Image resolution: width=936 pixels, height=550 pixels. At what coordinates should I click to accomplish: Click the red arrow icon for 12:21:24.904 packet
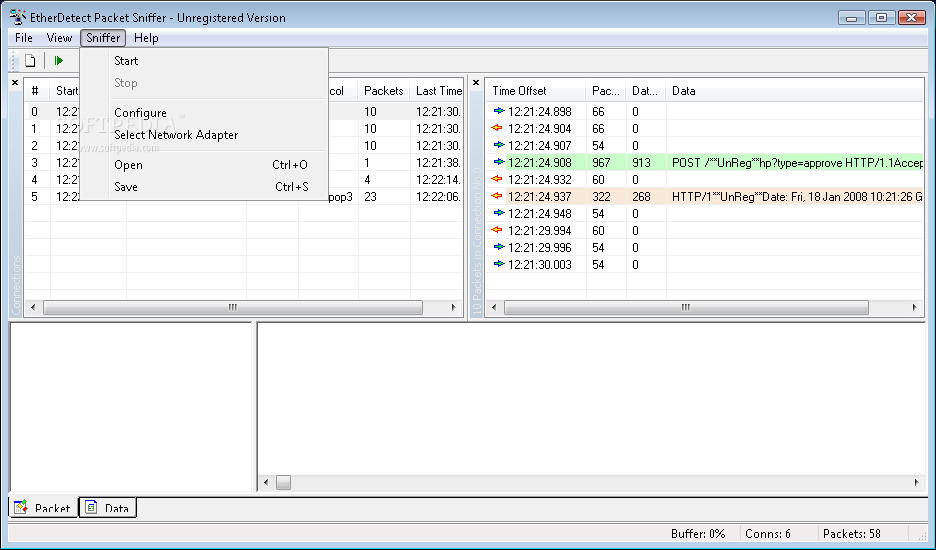(x=497, y=128)
